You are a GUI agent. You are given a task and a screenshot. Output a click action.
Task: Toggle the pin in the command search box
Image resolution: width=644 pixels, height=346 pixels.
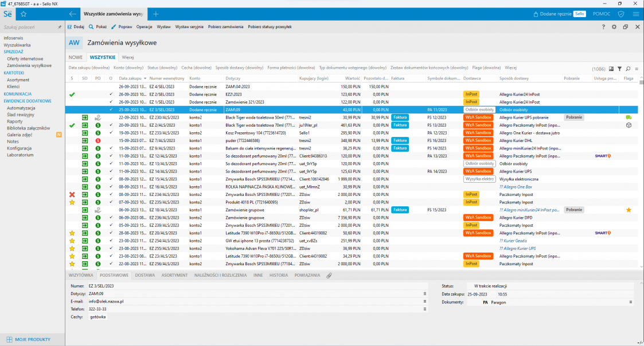click(x=60, y=27)
